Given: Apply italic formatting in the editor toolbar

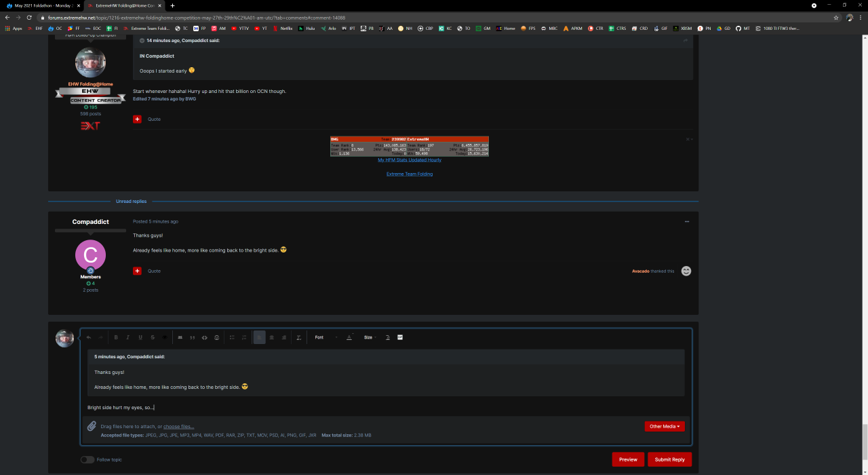Looking at the screenshot, I should click(128, 337).
